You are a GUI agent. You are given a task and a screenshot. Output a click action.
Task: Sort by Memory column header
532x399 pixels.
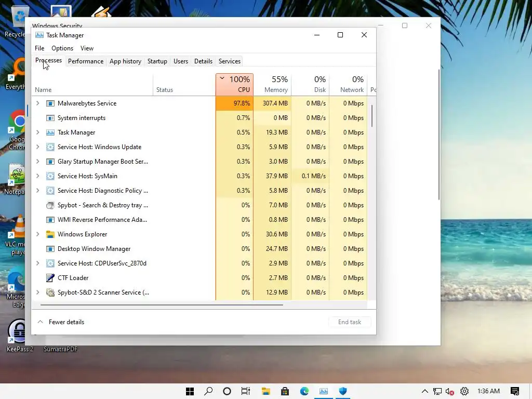272,85
